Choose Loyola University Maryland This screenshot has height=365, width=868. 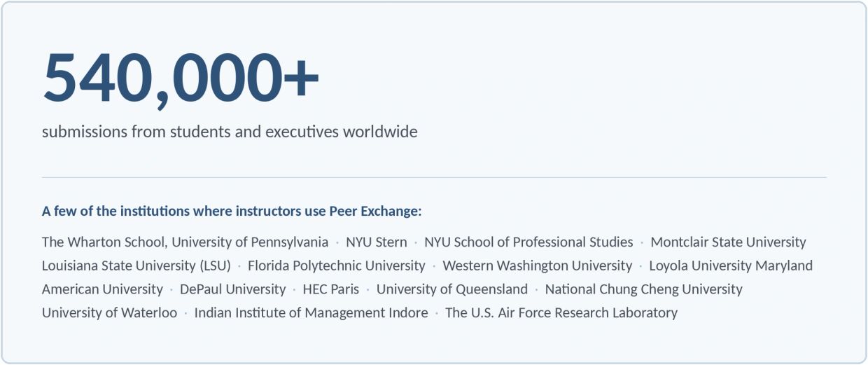tap(731, 266)
